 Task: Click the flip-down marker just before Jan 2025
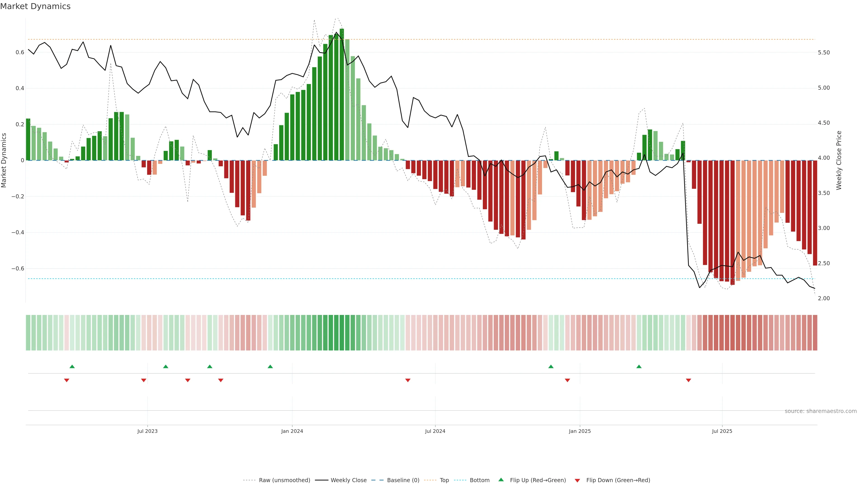tap(567, 380)
